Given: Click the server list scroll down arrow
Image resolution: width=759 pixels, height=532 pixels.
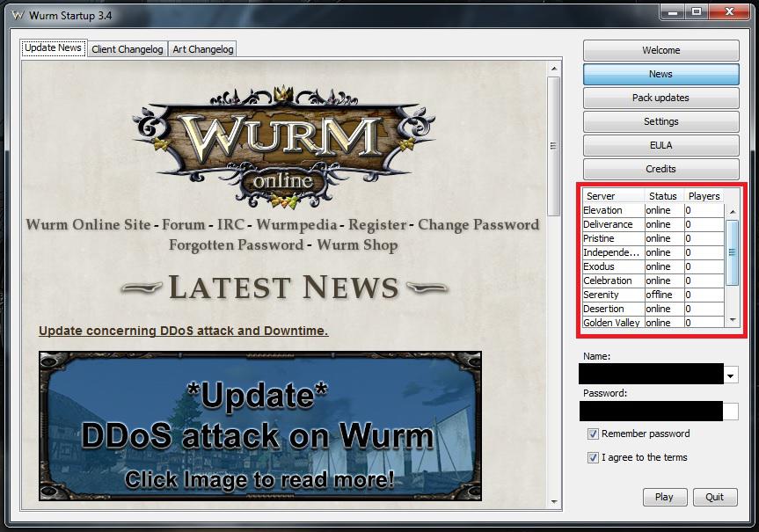Looking at the screenshot, I should [x=733, y=319].
